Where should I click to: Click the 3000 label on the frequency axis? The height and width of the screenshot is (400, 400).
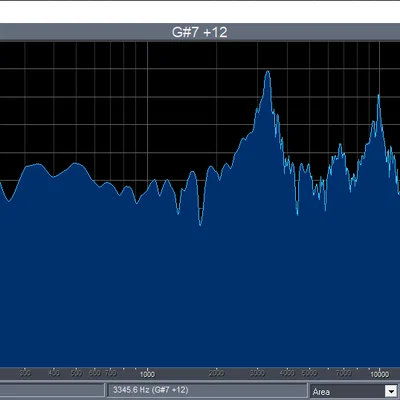tap(257, 373)
